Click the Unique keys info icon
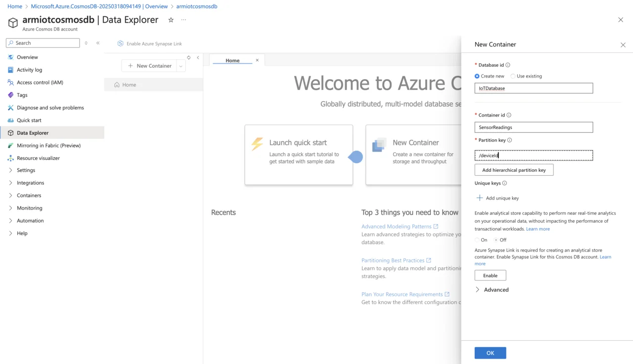Viewport: 633px width, 364px height. click(504, 183)
